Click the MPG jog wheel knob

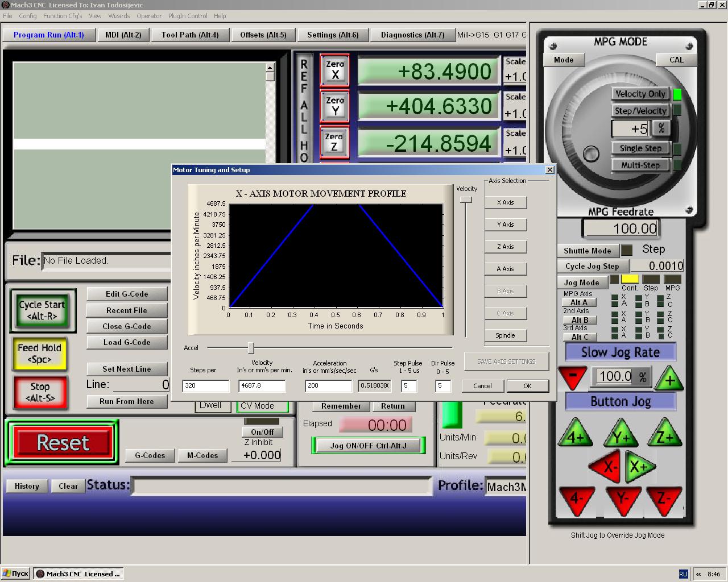click(591, 153)
